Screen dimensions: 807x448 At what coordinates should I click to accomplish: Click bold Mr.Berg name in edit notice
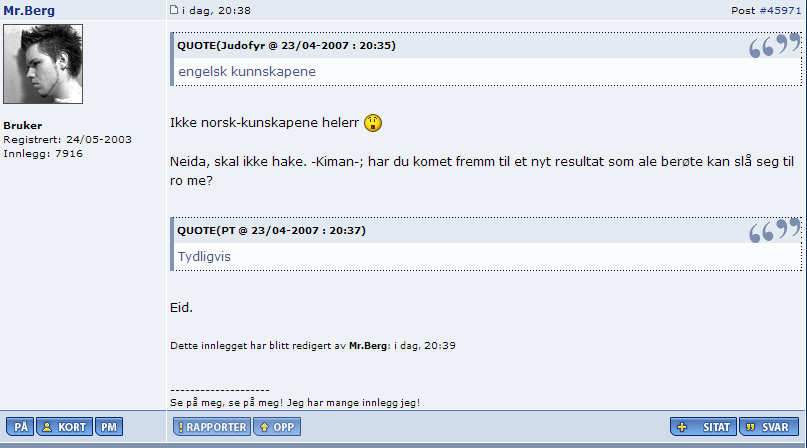point(368,346)
